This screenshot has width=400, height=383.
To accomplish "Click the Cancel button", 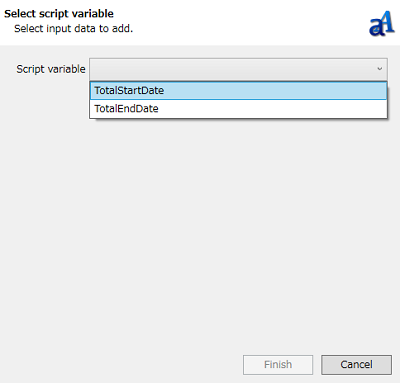I will click(x=356, y=365).
